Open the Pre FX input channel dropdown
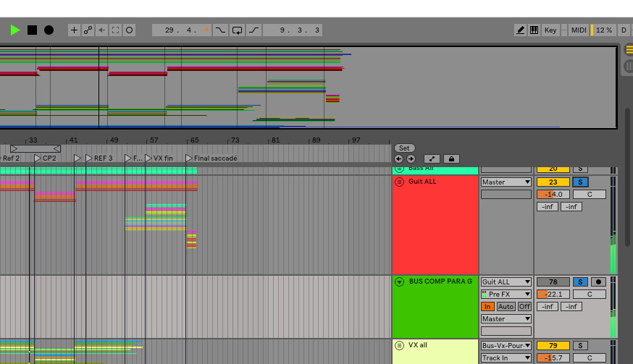 coord(506,295)
